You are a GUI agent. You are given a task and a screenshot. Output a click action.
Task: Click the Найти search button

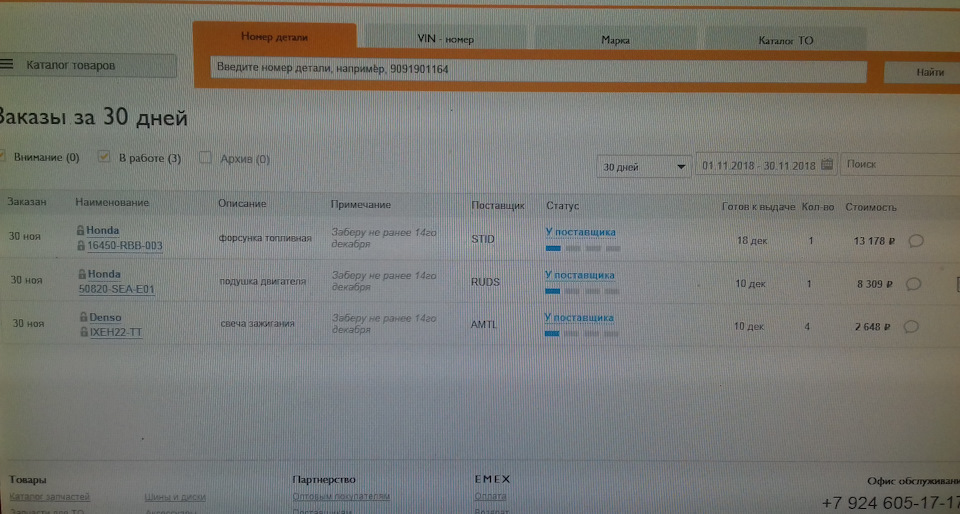tap(924, 73)
